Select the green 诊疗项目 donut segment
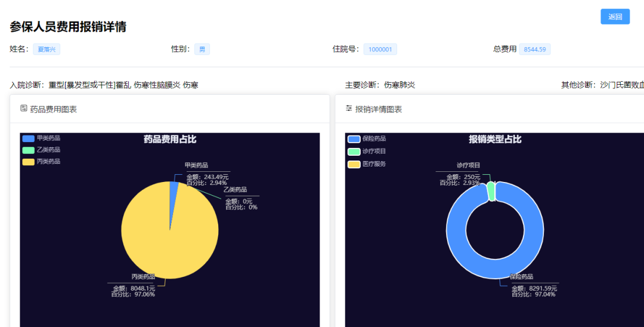 [491, 191]
